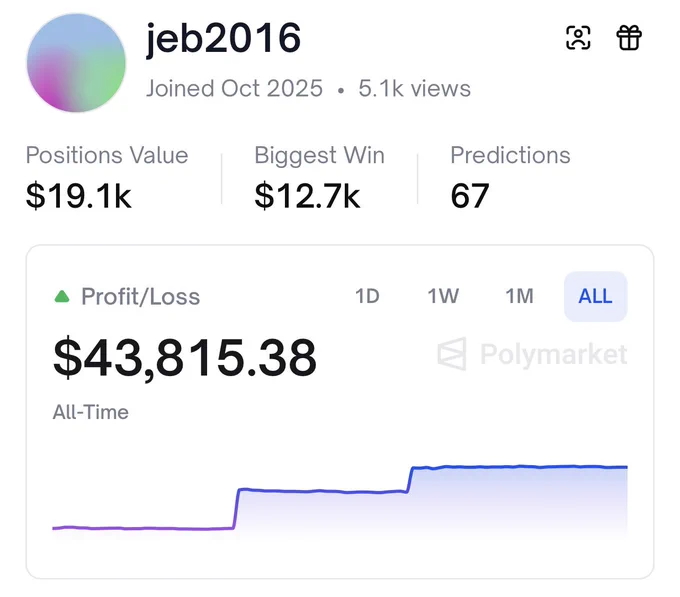Click the first step-up on profit chart
680x597 pixels.
click(236, 509)
